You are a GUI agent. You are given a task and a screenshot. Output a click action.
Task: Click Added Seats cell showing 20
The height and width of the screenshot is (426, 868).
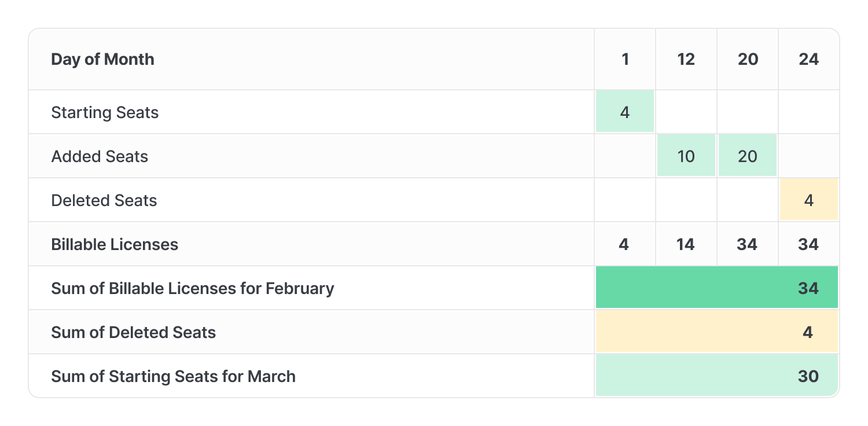(x=748, y=156)
